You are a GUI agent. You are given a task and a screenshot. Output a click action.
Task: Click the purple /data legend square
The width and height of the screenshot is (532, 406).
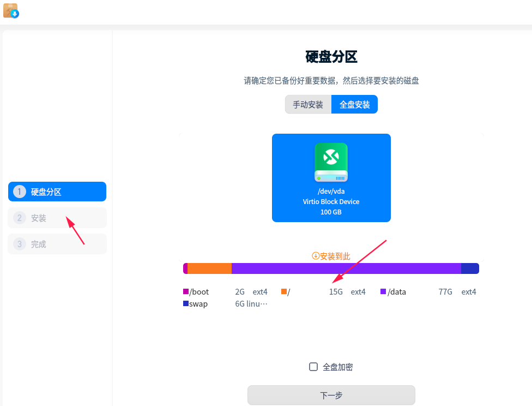[383, 291]
